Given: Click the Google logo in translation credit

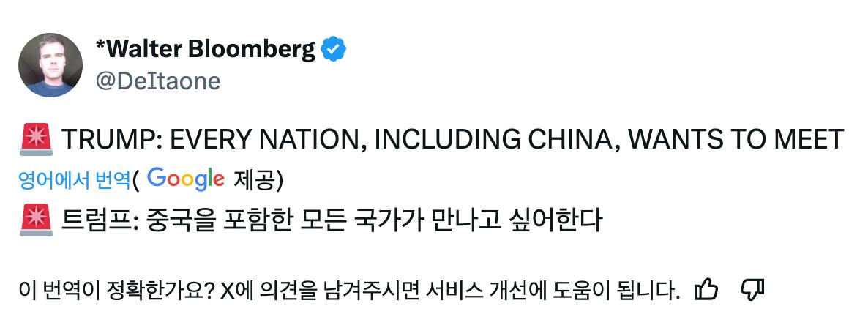Looking at the screenshot, I should [185, 179].
